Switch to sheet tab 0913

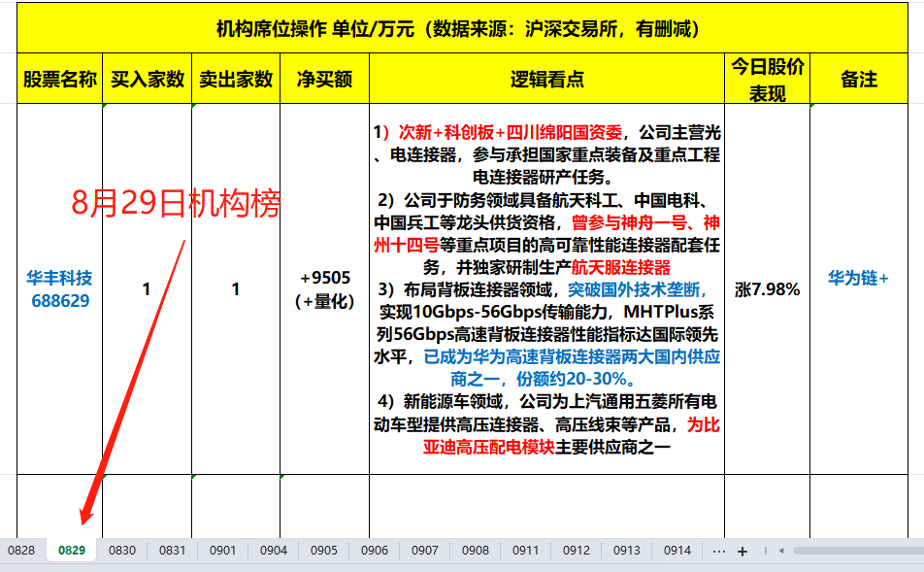(626, 551)
